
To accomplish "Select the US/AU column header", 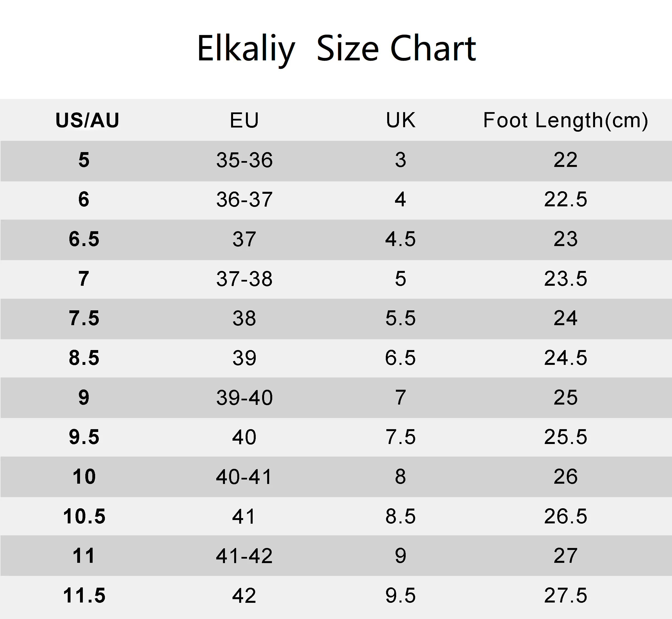I will pos(87,120).
